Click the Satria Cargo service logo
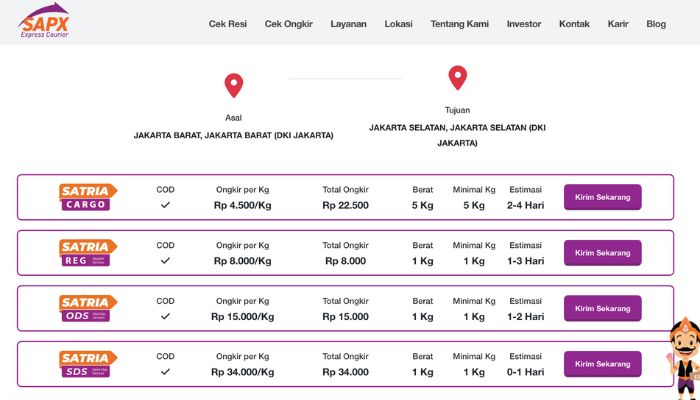Image resolution: width=700 pixels, height=400 pixels. (88, 197)
